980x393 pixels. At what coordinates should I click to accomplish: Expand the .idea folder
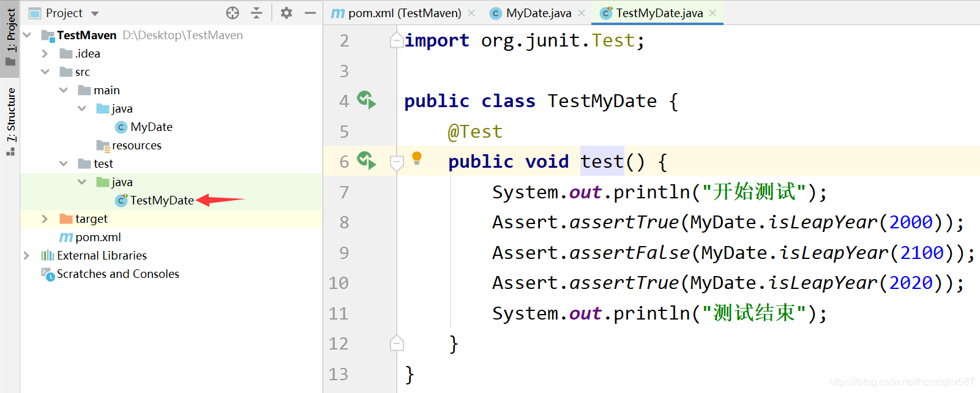point(45,53)
